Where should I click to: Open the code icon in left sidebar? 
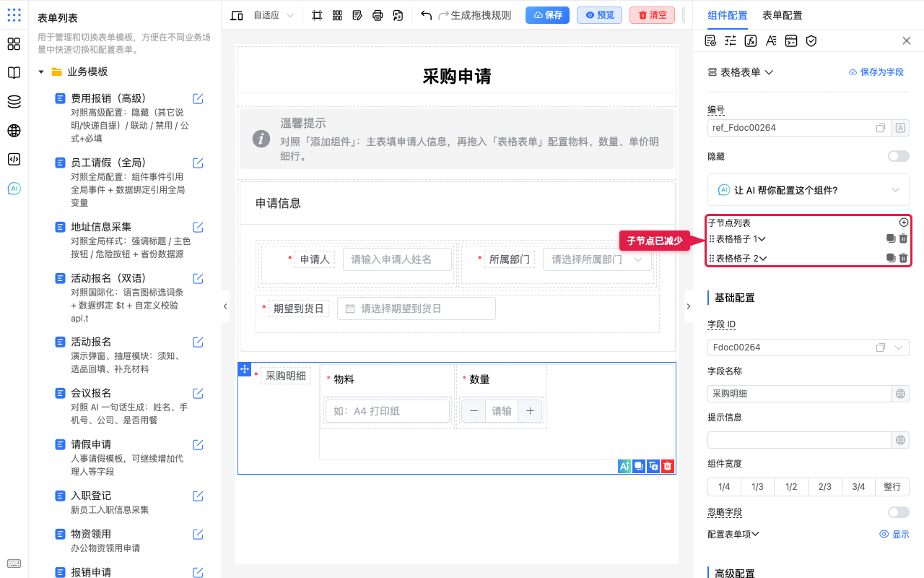pyautogui.click(x=14, y=160)
